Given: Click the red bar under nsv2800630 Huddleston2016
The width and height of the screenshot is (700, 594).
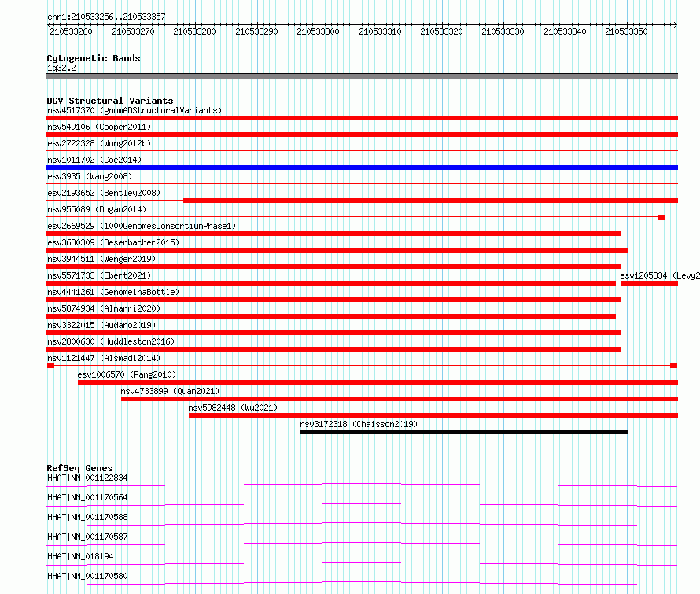Looking at the screenshot, I should coord(334,349).
